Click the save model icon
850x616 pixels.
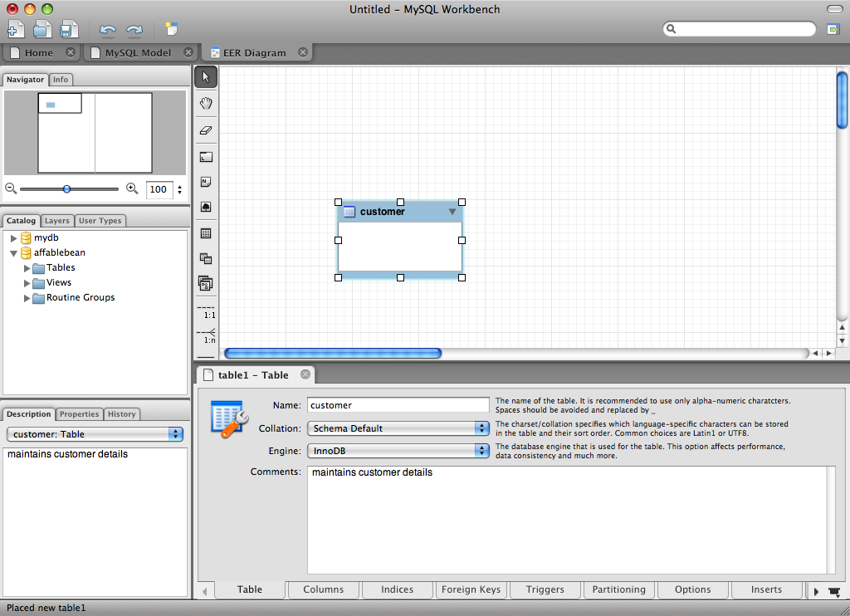(x=68, y=30)
